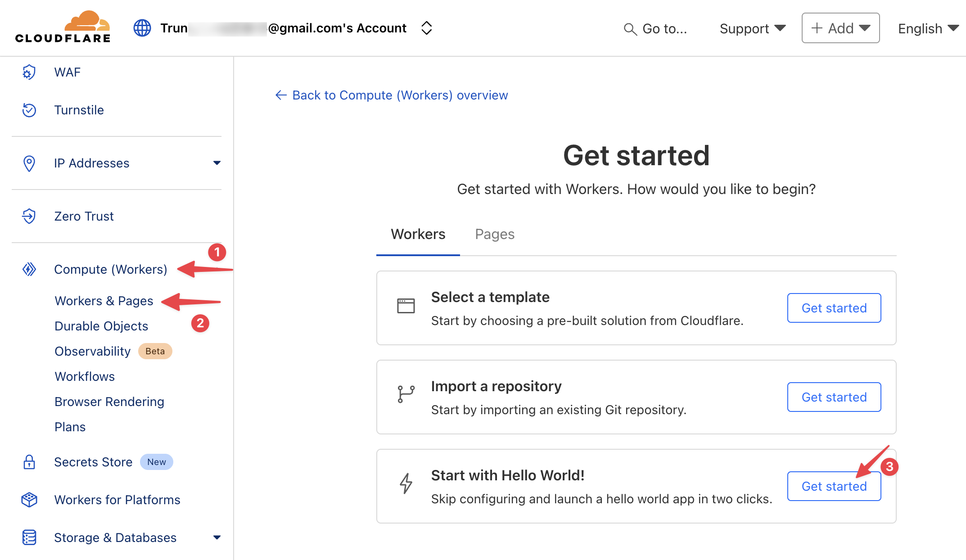Open Observability
966x560 pixels.
[92, 351]
